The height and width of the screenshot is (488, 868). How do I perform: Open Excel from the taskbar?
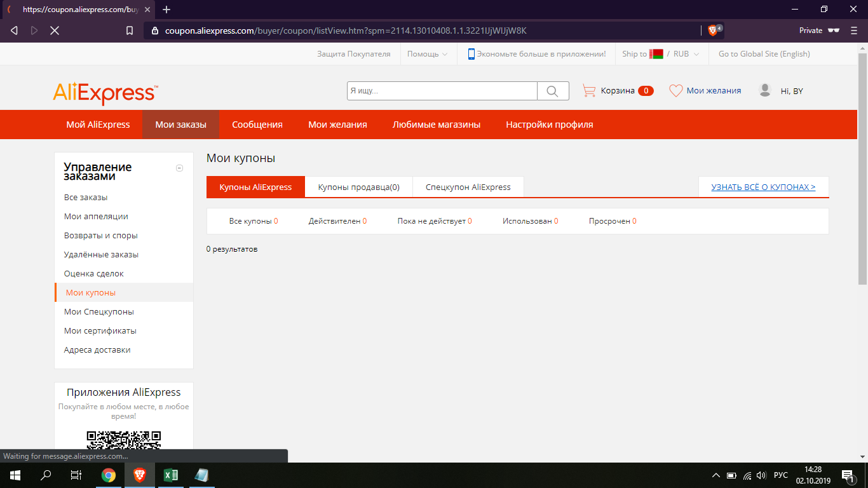(x=170, y=475)
